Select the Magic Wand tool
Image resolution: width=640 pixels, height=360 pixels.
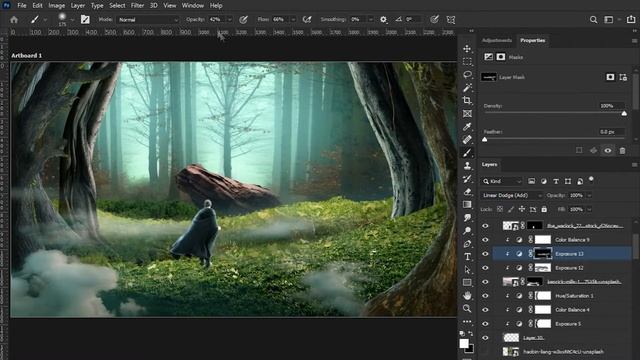[x=467, y=87]
